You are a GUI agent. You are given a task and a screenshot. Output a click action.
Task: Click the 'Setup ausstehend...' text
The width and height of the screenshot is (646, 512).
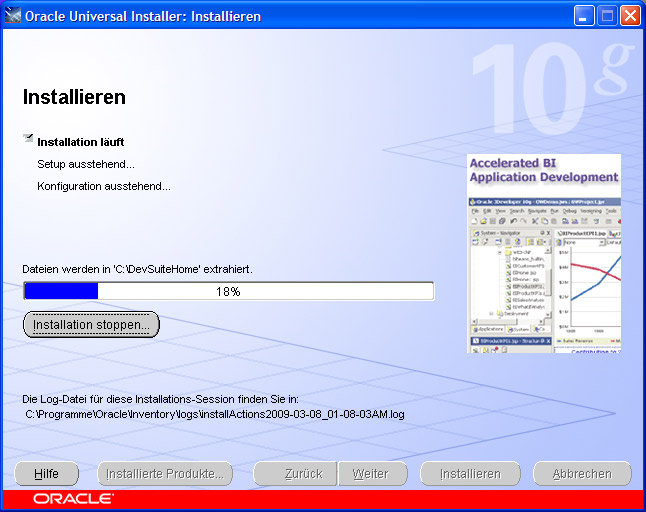point(86,164)
